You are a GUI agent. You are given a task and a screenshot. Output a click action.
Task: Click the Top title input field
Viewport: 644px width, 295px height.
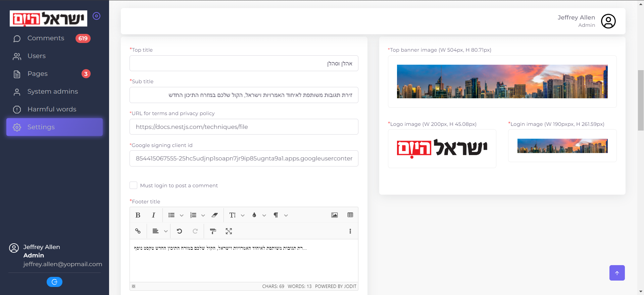[244, 63]
